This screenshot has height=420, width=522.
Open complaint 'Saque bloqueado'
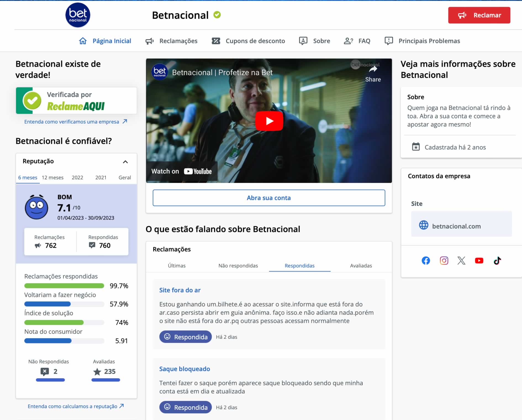pos(184,369)
